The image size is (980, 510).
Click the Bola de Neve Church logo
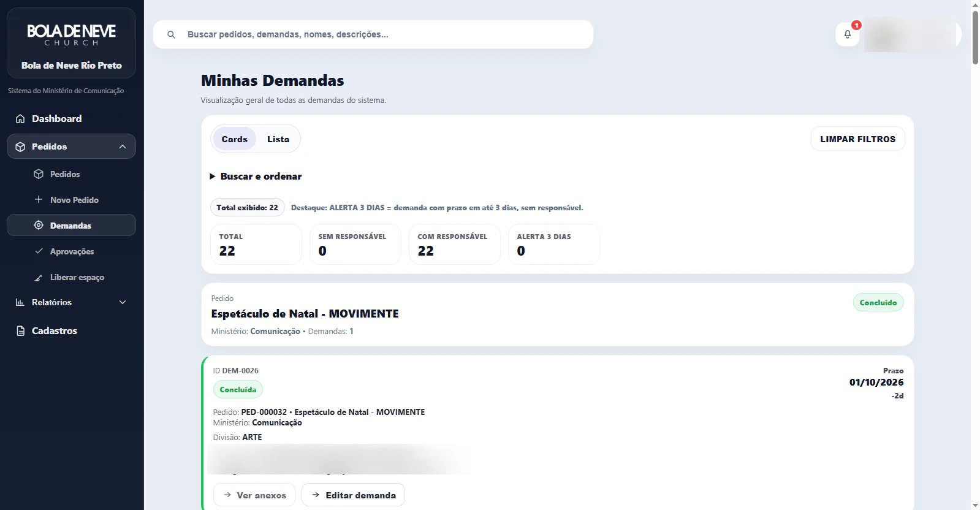71,34
